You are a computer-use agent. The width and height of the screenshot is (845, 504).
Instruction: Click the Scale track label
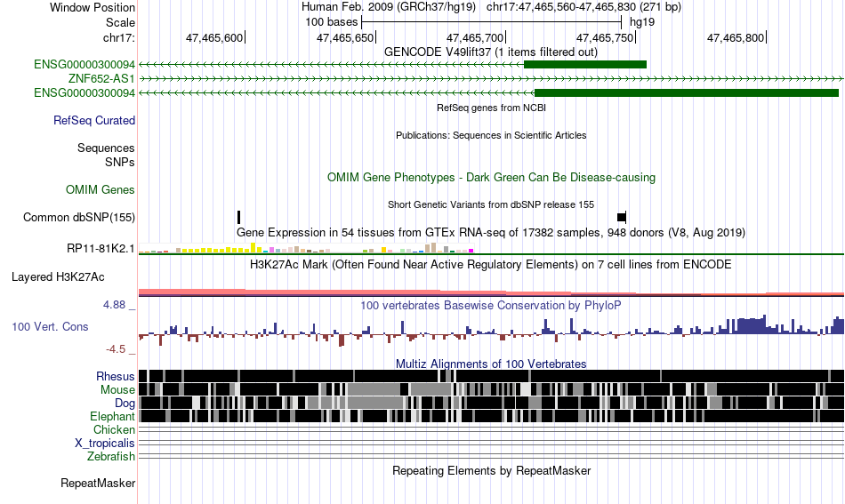(120, 22)
